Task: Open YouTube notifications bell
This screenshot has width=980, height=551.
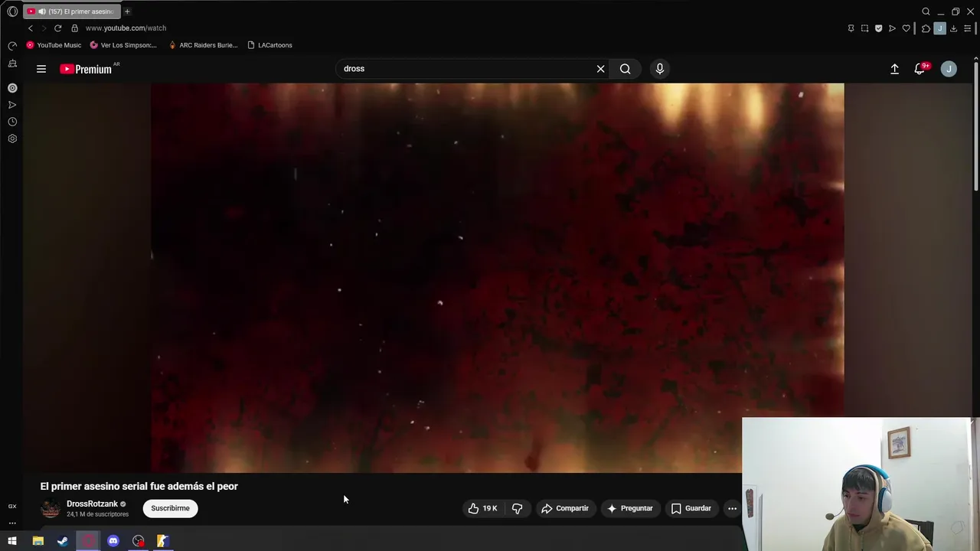Action: [920, 69]
